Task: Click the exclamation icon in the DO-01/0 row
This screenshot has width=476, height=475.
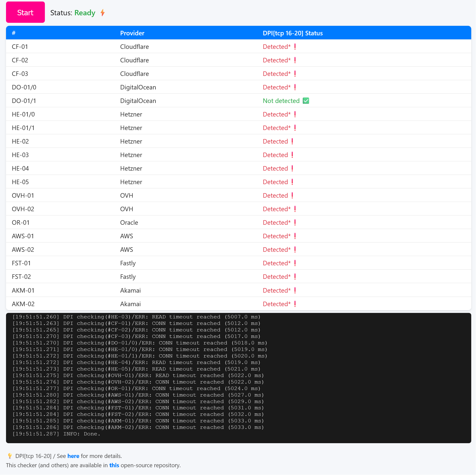Action: click(x=295, y=87)
